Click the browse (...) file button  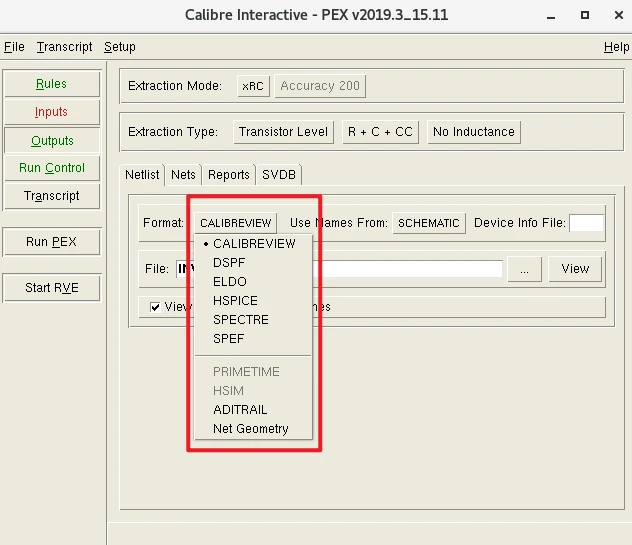point(524,269)
